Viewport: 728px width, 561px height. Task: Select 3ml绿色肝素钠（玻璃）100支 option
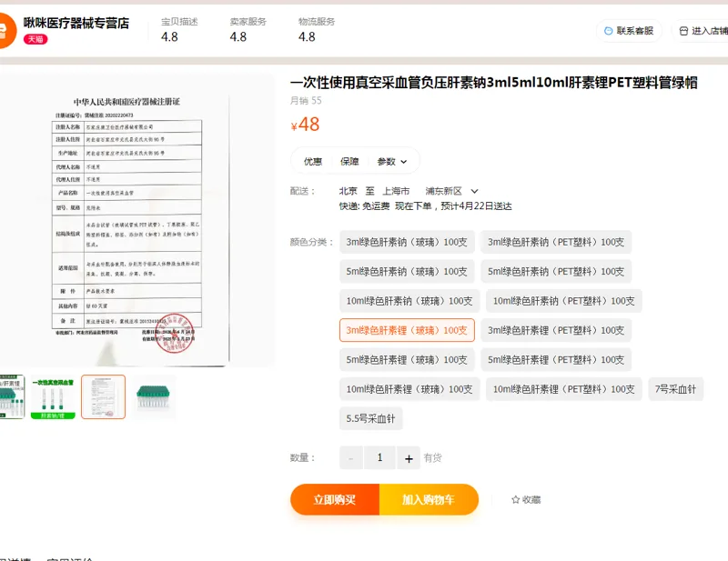click(x=407, y=242)
